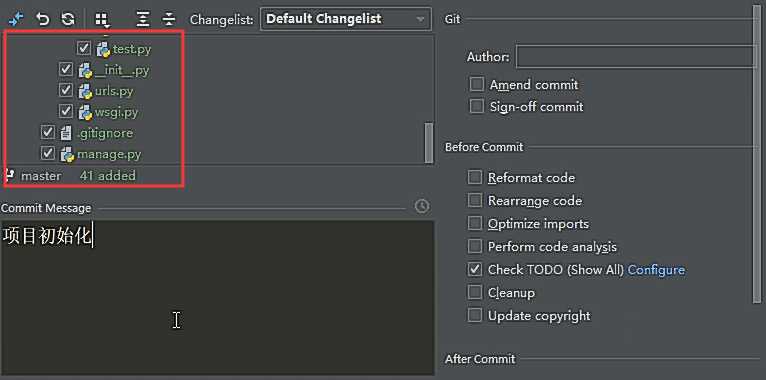The width and height of the screenshot is (766, 380).
Task: Open the Configure link for TODO
Action: (x=656, y=270)
